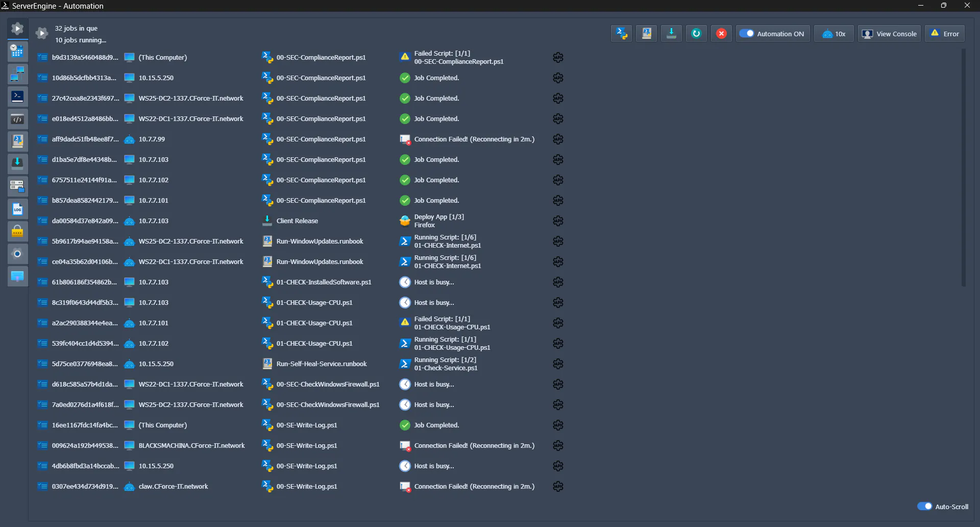Open the code editor sidebar tab
This screenshot has height=527, width=980.
click(x=17, y=119)
